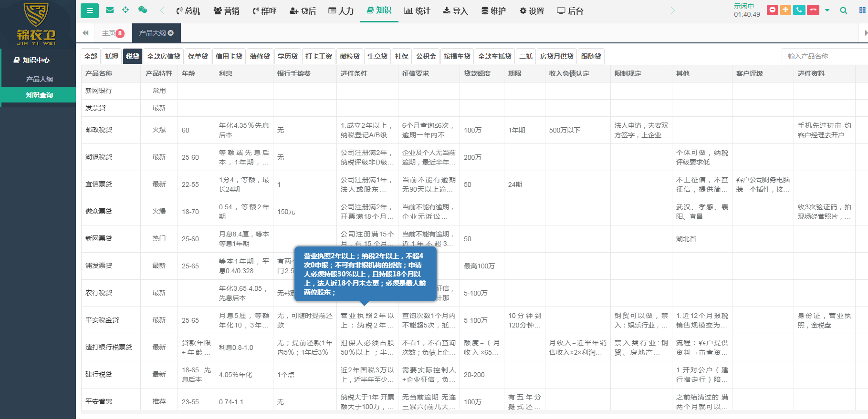The width and height of the screenshot is (868, 419).
Task: Filter products by 公积金
Action: tap(426, 56)
